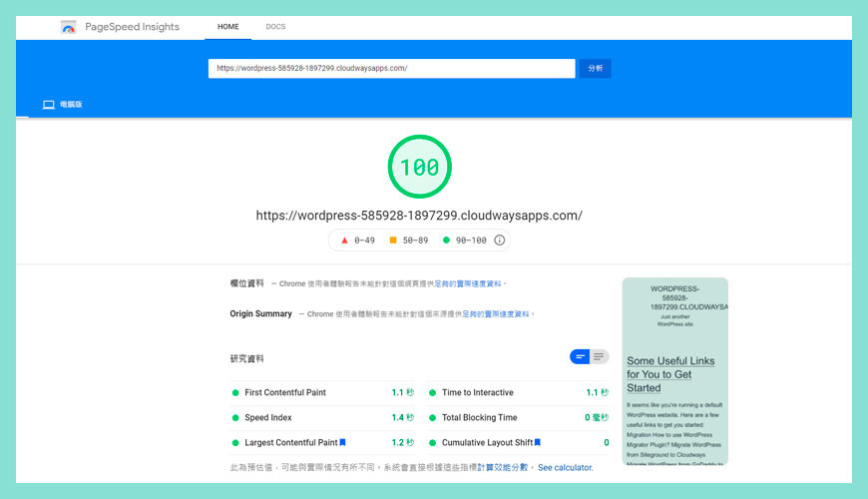Viewport: 868px width, 499px height.
Task: Click the analyzed site URL heading
Action: (419, 216)
